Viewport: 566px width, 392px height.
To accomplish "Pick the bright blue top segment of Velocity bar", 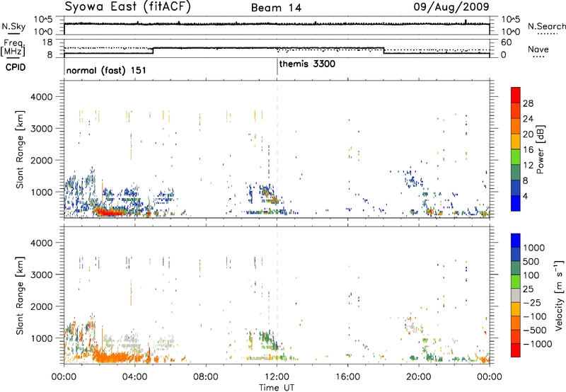I will [x=516, y=241].
